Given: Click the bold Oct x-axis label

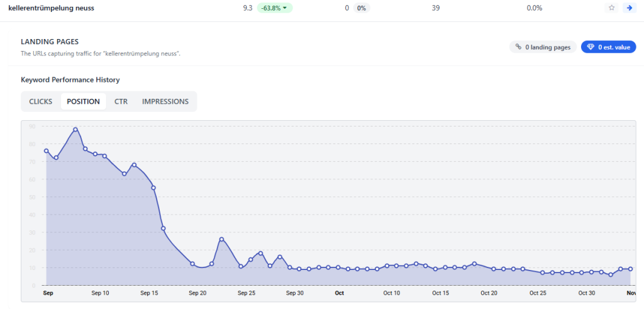Looking at the screenshot, I should [339, 293].
